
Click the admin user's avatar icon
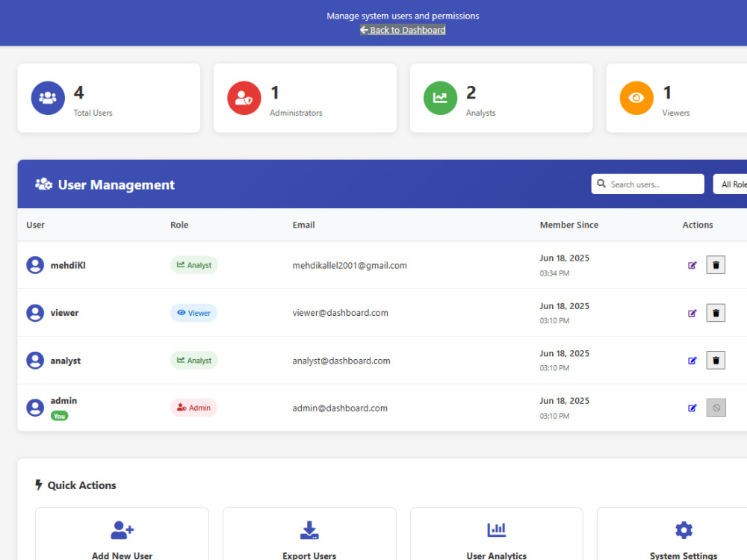point(35,408)
